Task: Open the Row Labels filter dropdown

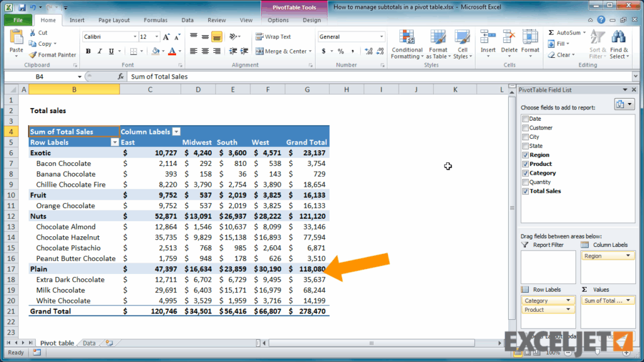Action: coord(114,143)
